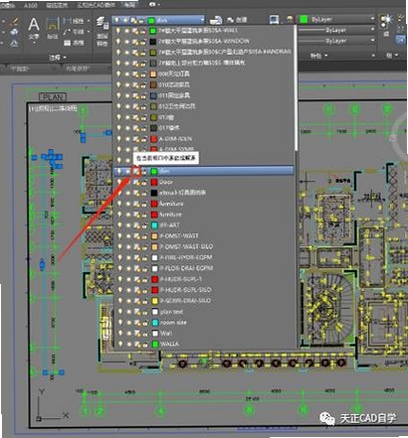Screen dimensions: 408x438
Task: Select the A-DIM-IDEN layer in list
Action: click(x=204, y=139)
